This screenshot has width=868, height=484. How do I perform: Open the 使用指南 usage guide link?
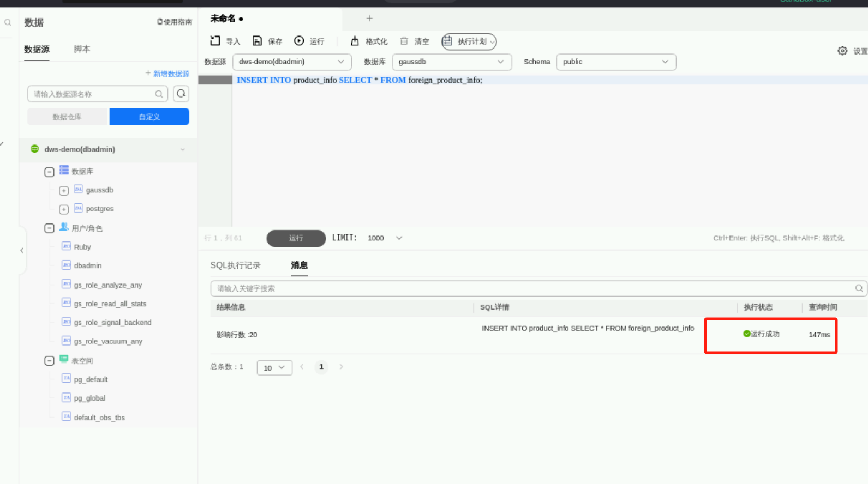click(175, 22)
